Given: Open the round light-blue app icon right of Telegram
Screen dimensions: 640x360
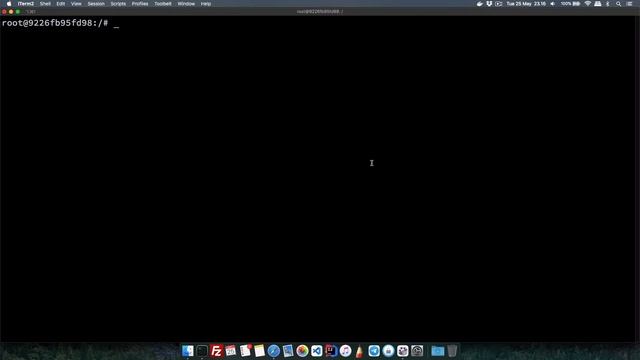Looking at the screenshot, I should tap(388, 351).
